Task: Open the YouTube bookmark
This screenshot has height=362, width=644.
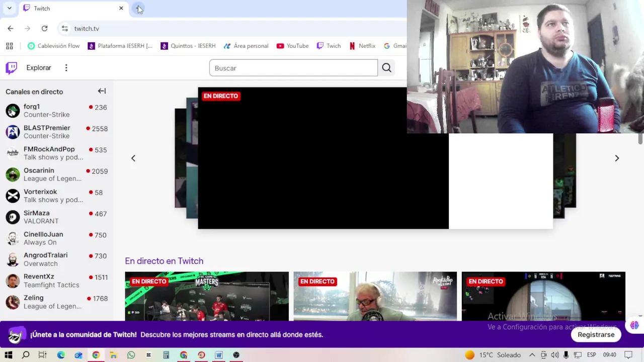Action: 292,46
